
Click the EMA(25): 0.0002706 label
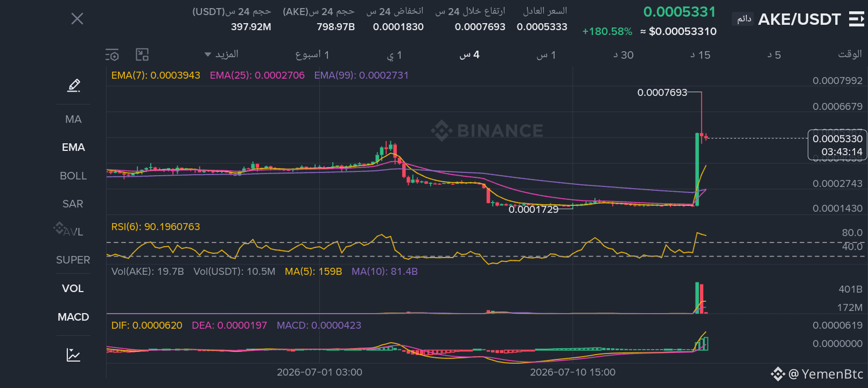(x=257, y=75)
